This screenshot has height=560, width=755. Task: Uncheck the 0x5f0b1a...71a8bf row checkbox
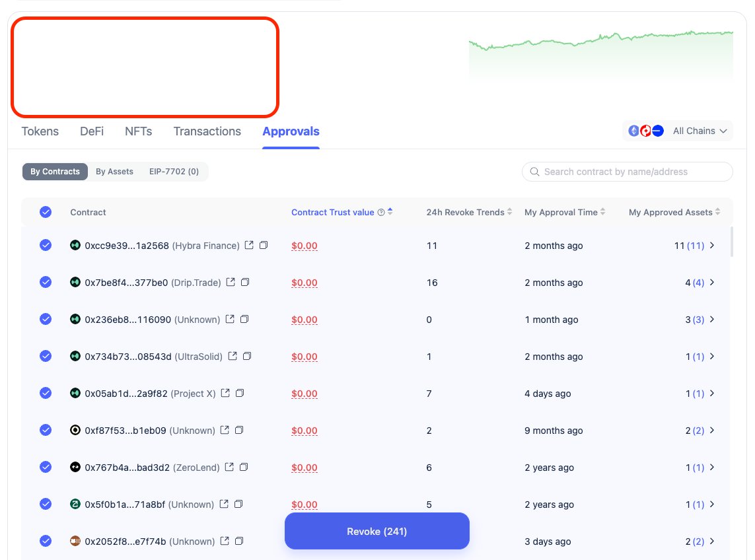click(46, 504)
